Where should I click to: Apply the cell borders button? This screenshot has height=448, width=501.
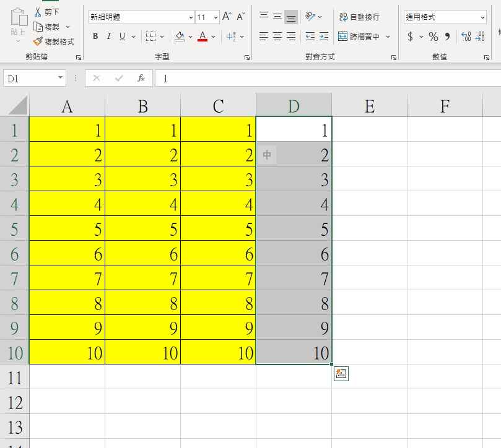pyautogui.click(x=151, y=37)
